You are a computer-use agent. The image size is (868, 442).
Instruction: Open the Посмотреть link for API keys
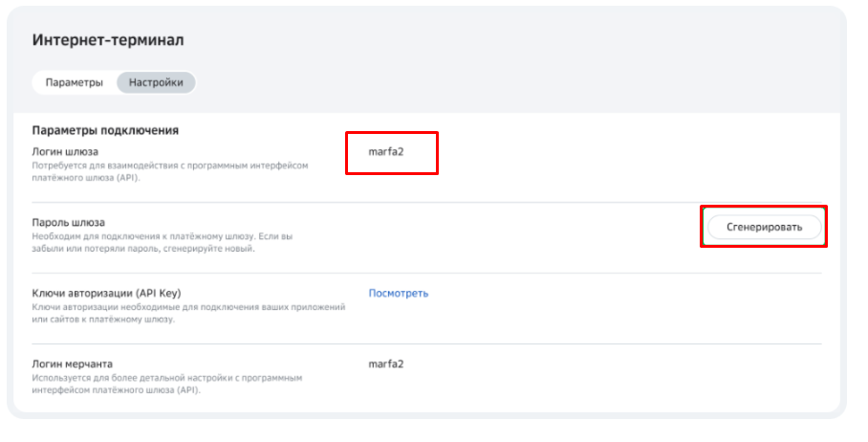(x=399, y=293)
